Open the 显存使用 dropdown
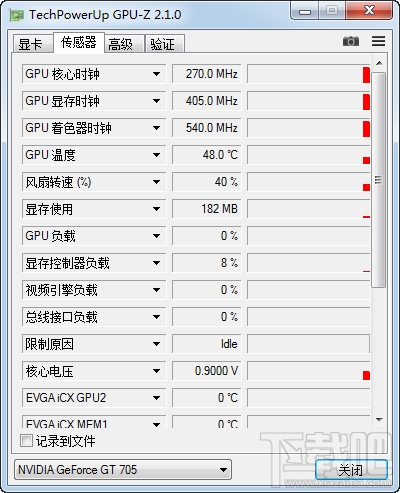Image resolution: width=400 pixels, height=493 pixels. click(156, 209)
